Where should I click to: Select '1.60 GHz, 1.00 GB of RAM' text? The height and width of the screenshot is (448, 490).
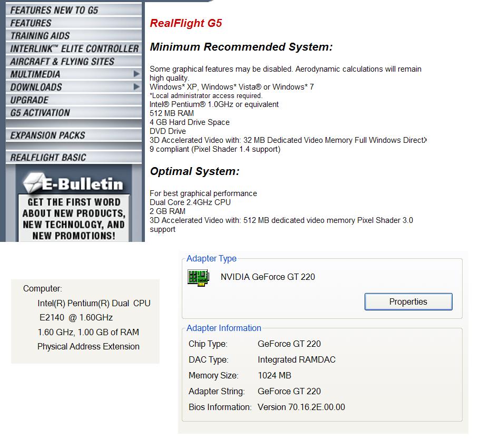pos(88,332)
